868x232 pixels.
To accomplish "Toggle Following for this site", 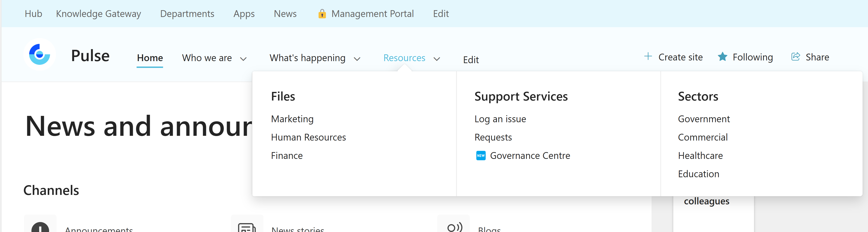I will tap(753, 57).
